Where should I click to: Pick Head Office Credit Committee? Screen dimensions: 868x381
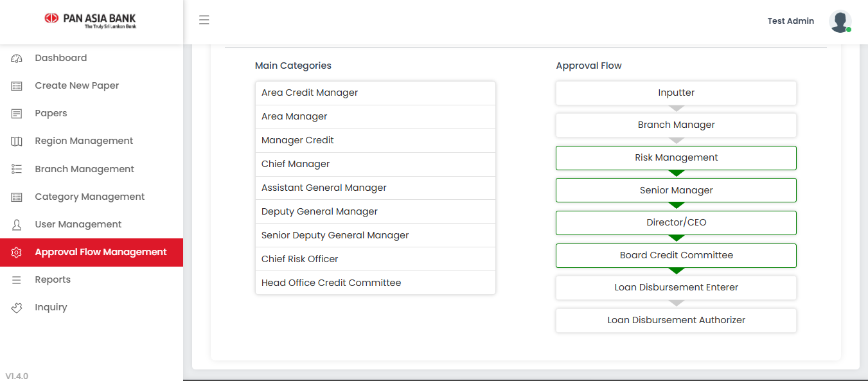point(375,283)
